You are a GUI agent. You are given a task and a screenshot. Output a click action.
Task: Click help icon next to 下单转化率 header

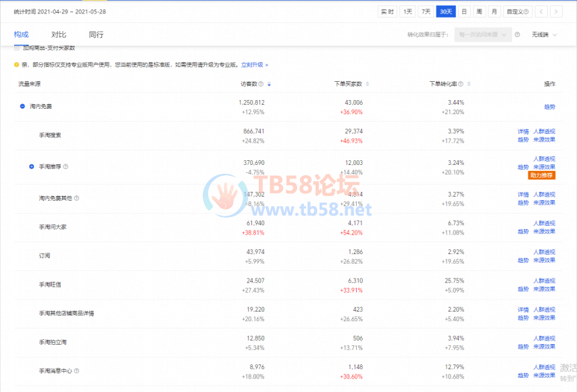click(x=461, y=84)
